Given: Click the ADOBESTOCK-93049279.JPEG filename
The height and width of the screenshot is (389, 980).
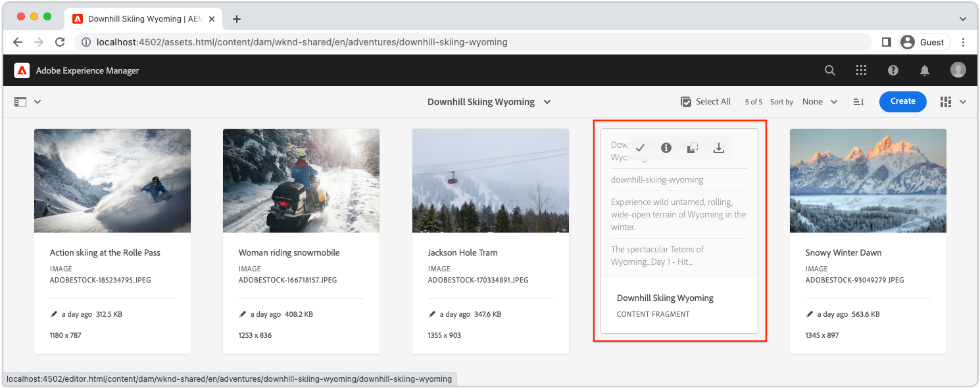Looking at the screenshot, I should pos(855,280).
